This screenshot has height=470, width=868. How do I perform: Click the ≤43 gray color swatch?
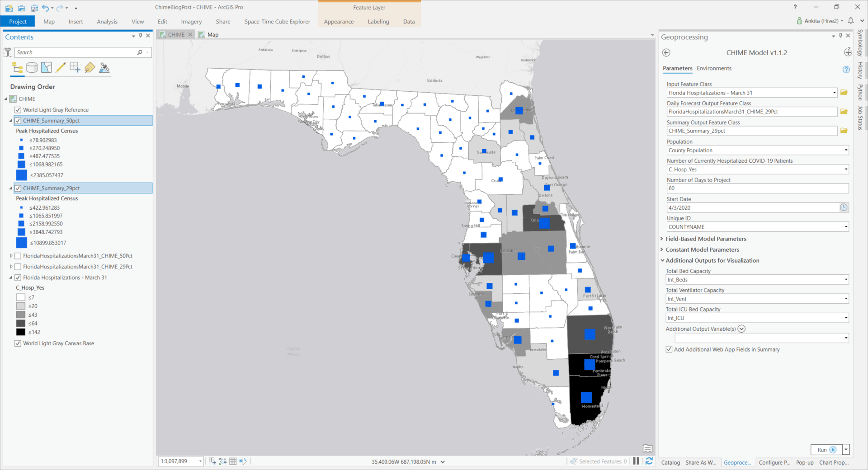[x=21, y=315]
